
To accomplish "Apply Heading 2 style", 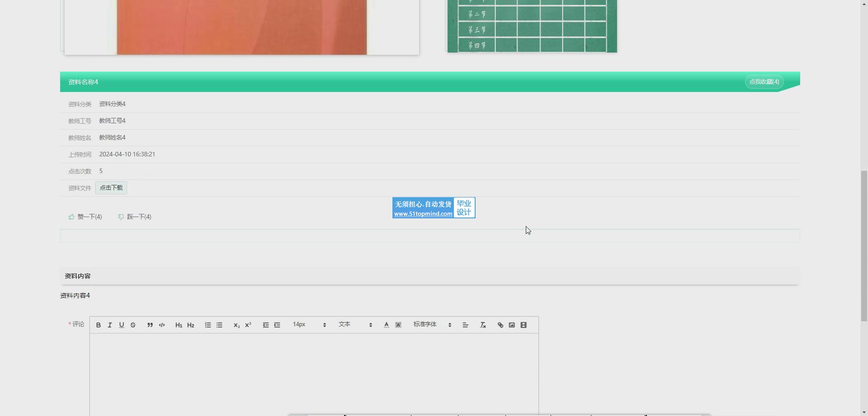I will (191, 325).
